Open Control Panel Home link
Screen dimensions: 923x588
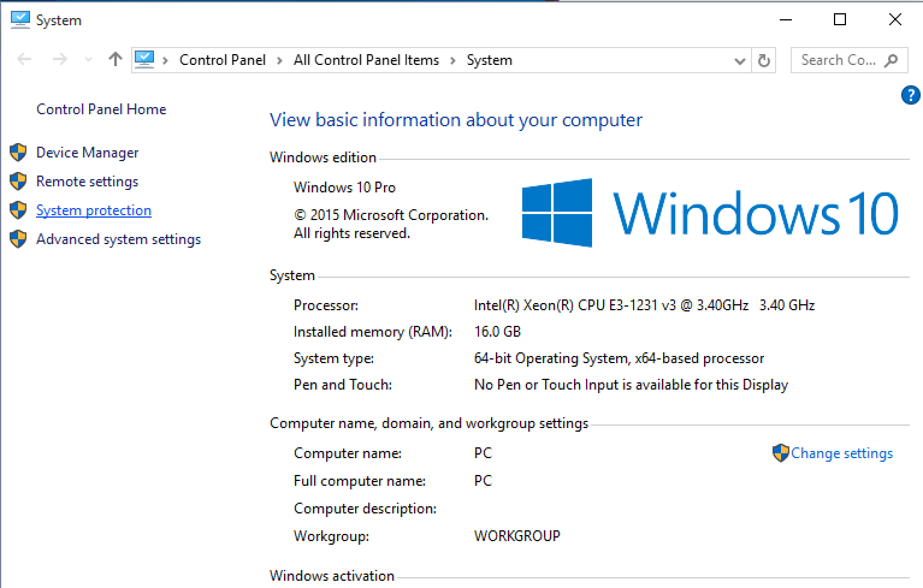coord(101,109)
